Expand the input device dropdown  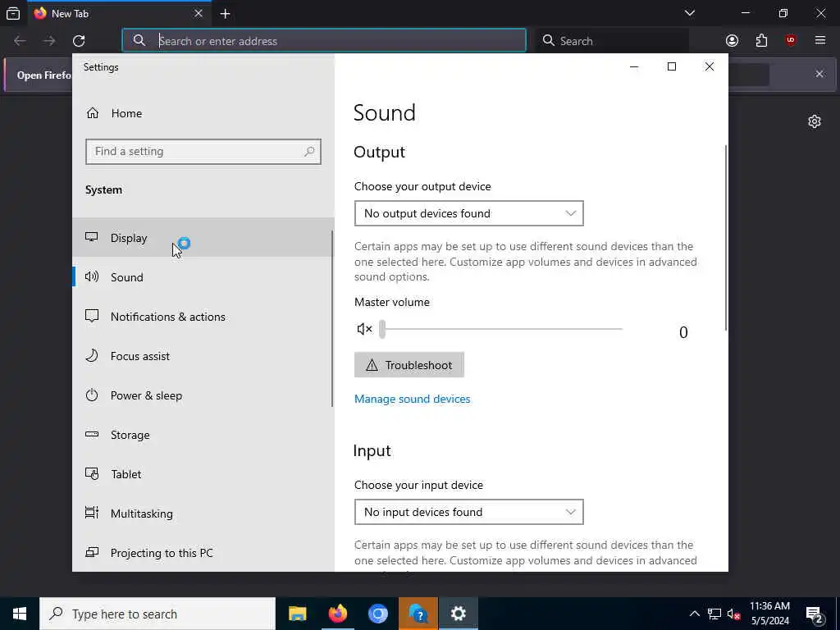[468, 512]
